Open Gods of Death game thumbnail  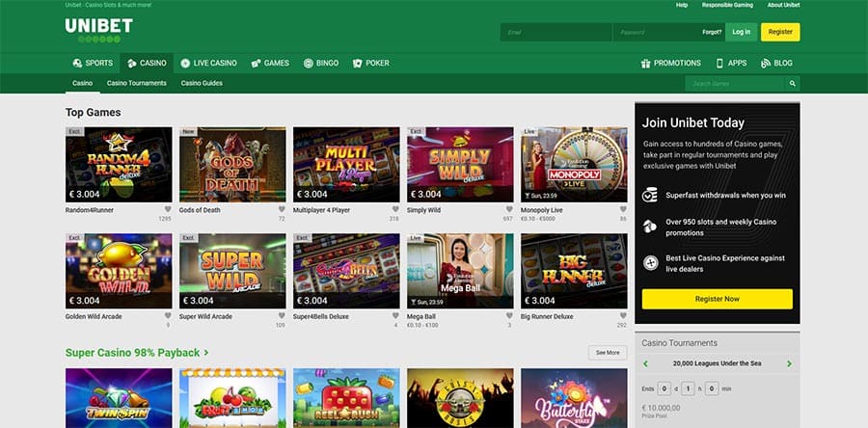232,164
